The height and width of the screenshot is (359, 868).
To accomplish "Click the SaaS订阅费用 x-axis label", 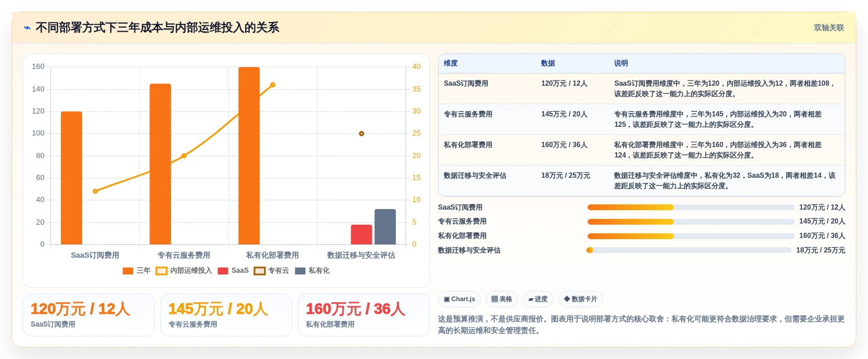I will 95,255.
